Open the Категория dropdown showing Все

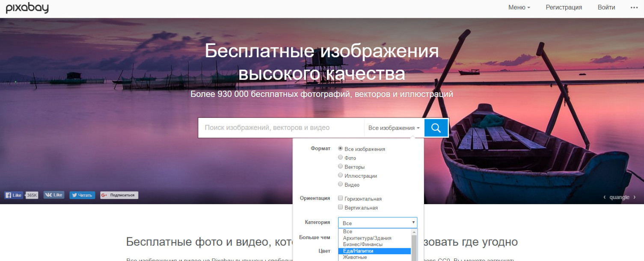click(x=377, y=223)
